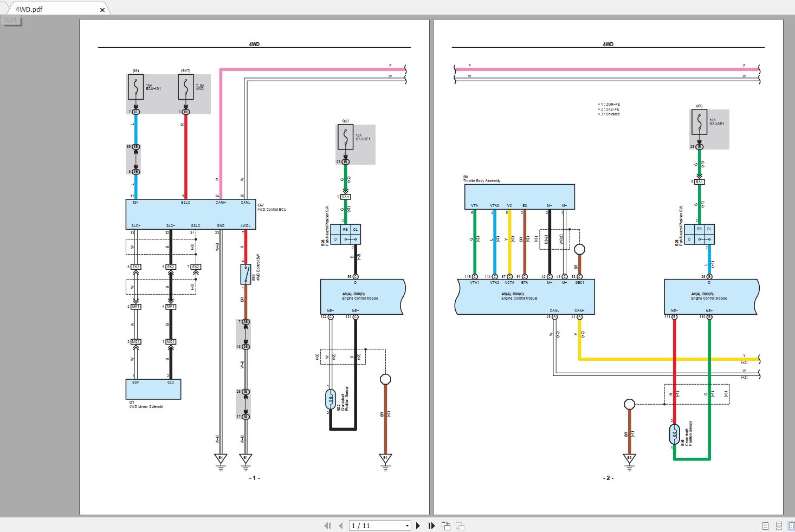Image resolution: width=795 pixels, height=532 pixels.
Task: Click the window icon with green arrow
Action: [x=445, y=525]
